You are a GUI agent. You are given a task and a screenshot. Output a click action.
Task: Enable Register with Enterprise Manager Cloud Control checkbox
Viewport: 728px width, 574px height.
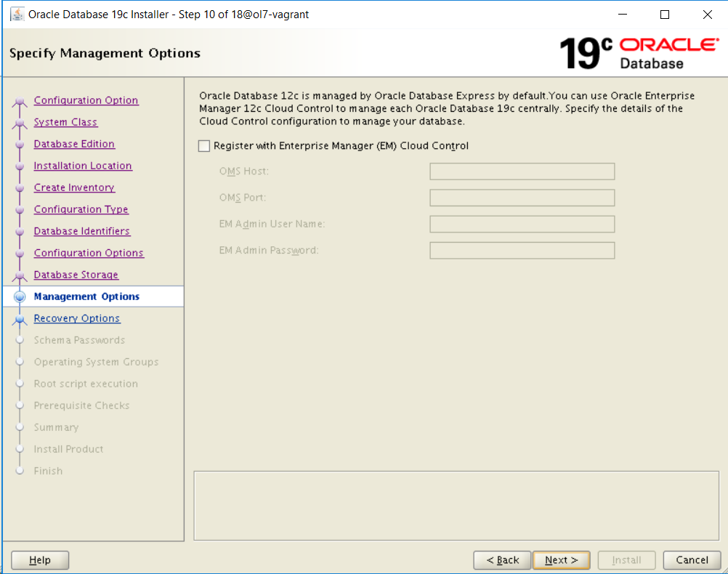[204, 146]
